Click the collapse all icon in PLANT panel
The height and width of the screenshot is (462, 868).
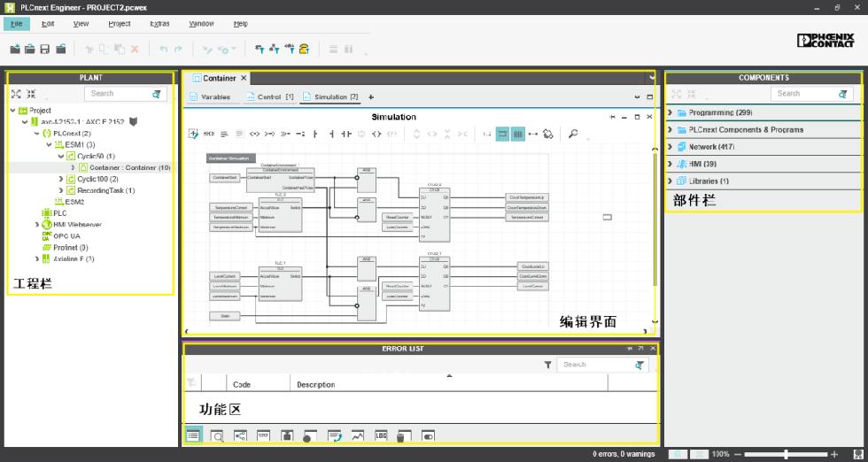(x=31, y=94)
